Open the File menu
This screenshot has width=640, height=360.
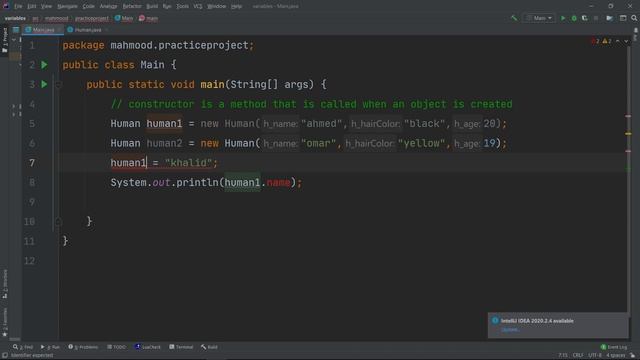(18, 6)
